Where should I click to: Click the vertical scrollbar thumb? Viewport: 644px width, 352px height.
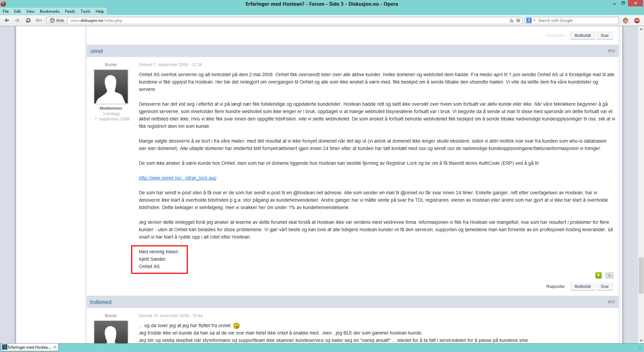point(641,275)
